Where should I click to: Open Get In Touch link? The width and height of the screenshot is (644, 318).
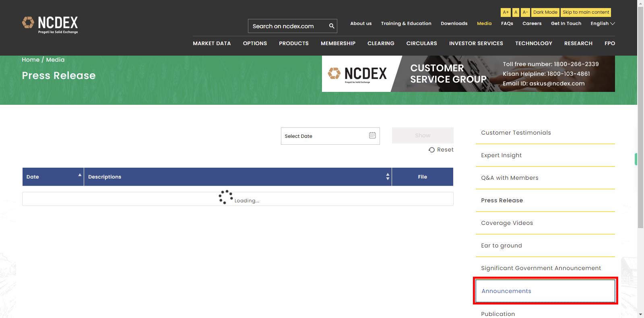[566, 23]
